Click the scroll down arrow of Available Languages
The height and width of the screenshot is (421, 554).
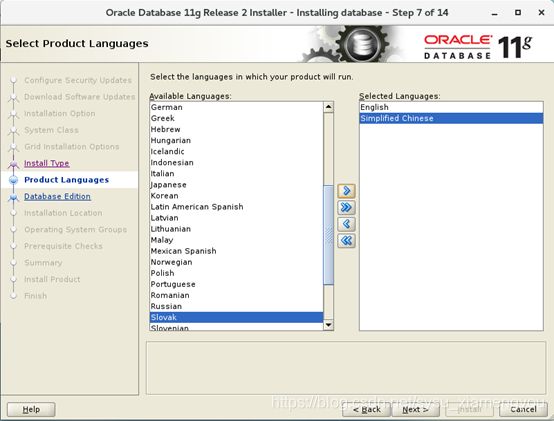(x=328, y=325)
